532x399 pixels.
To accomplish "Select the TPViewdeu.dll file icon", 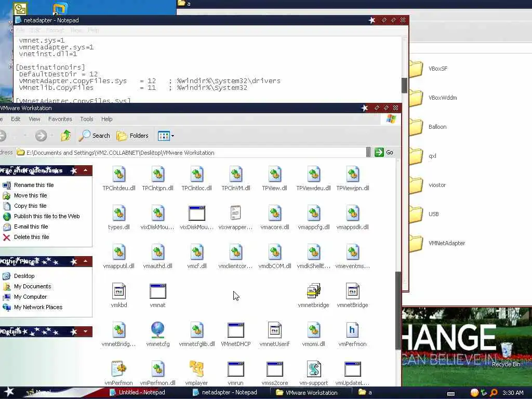I will [314, 174].
